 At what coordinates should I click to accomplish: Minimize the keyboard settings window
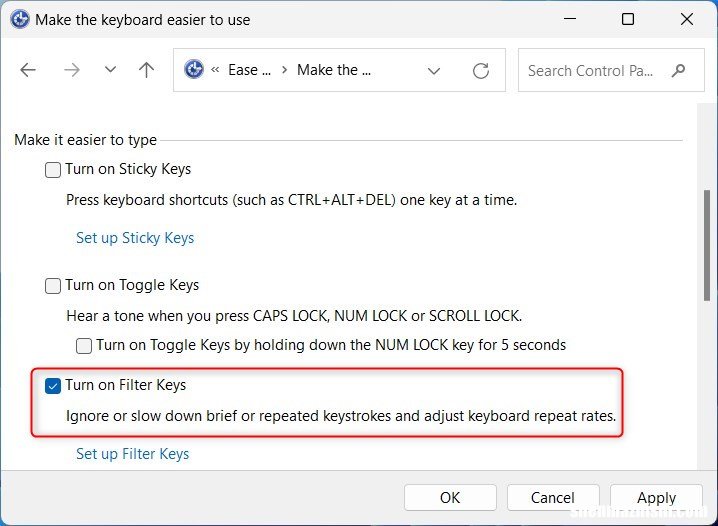click(x=570, y=19)
